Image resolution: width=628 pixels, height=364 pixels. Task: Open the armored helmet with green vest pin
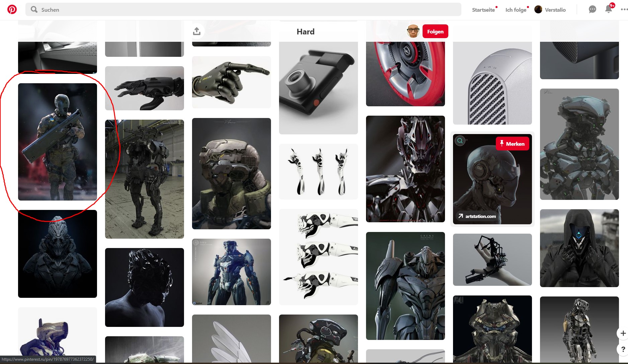232,173
